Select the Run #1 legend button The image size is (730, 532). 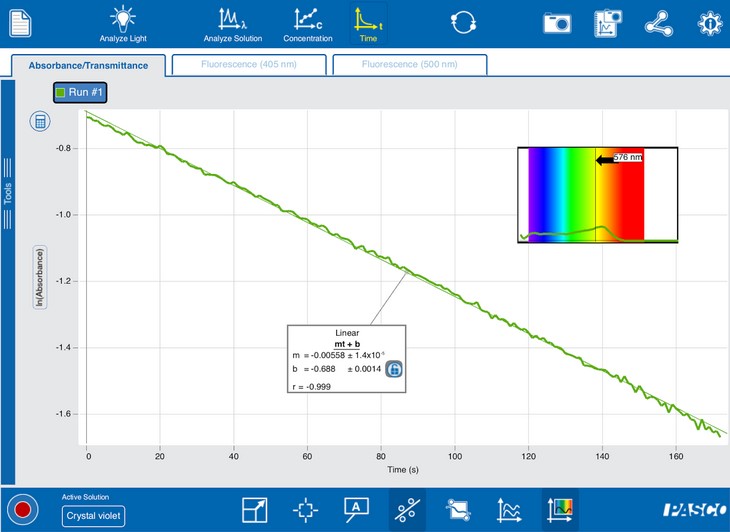coord(80,92)
